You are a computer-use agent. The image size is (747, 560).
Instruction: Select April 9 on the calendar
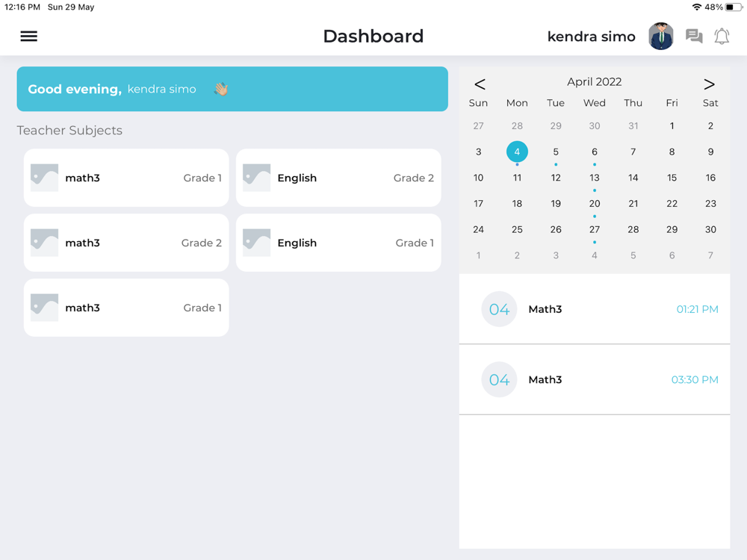click(710, 152)
